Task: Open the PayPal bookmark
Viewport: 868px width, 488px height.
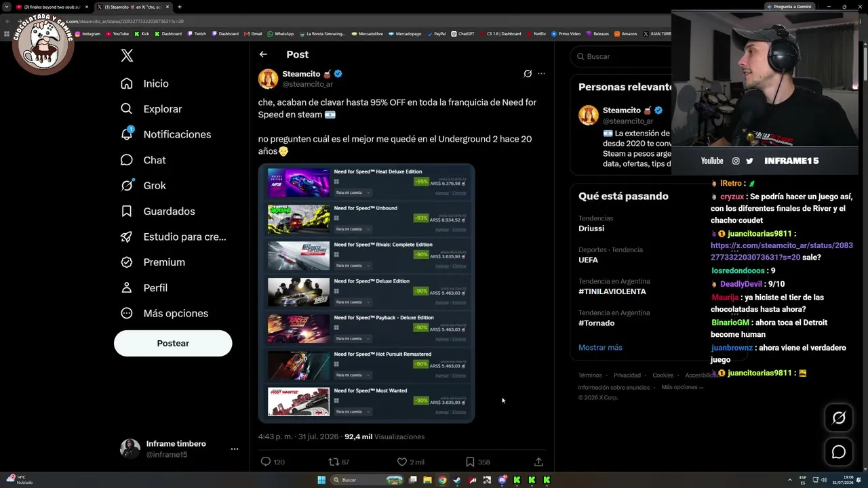Action: [x=436, y=34]
